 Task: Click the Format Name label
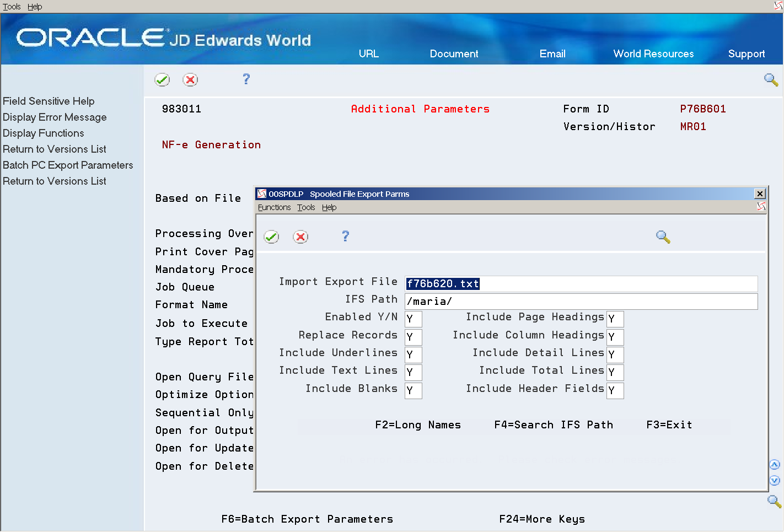[x=191, y=304]
